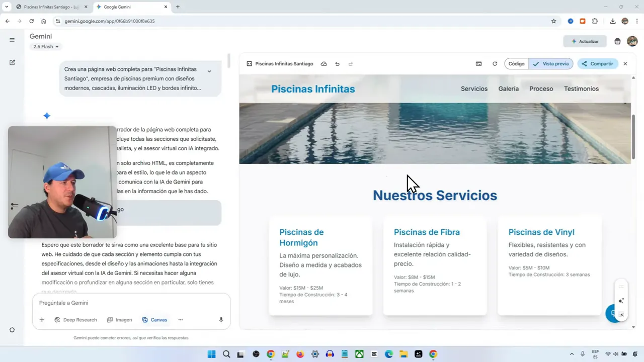Click the Compartir button
Screen dimensions: 644x362
pos(597,64)
